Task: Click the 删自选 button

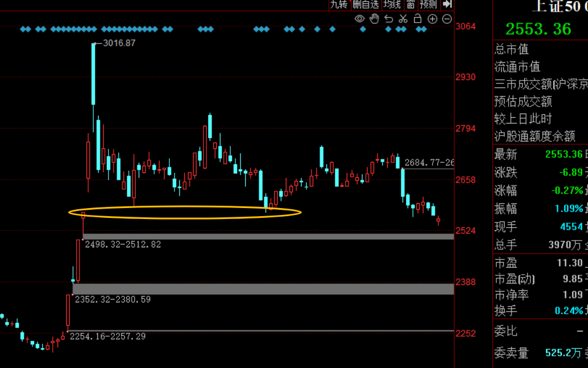Action: [365, 4]
